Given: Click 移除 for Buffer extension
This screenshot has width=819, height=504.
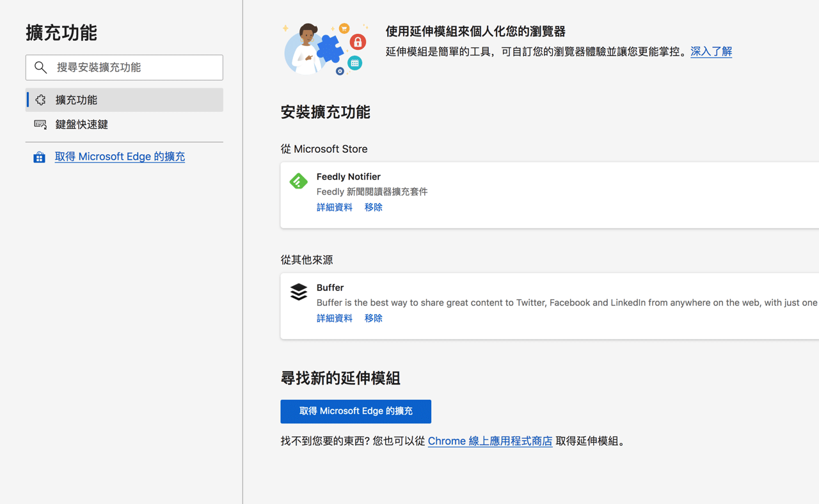Looking at the screenshot, I should point(374,318).
